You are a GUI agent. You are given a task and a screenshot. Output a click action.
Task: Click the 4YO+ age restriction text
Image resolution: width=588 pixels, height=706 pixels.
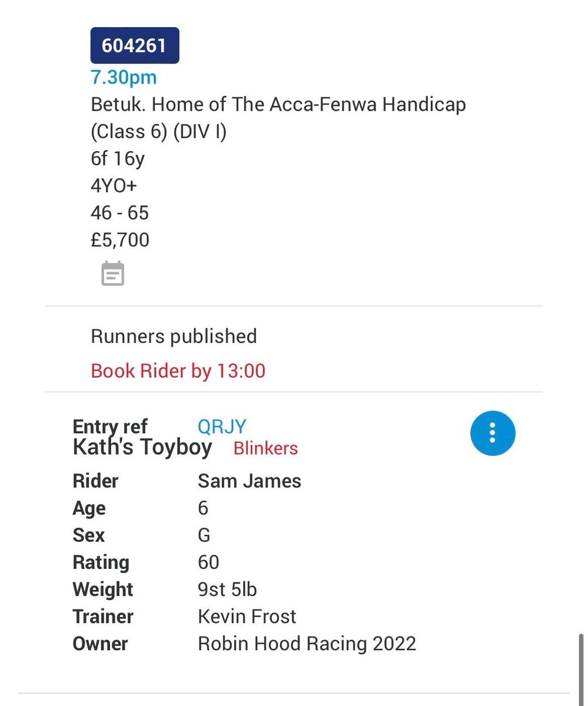point(114,186)
